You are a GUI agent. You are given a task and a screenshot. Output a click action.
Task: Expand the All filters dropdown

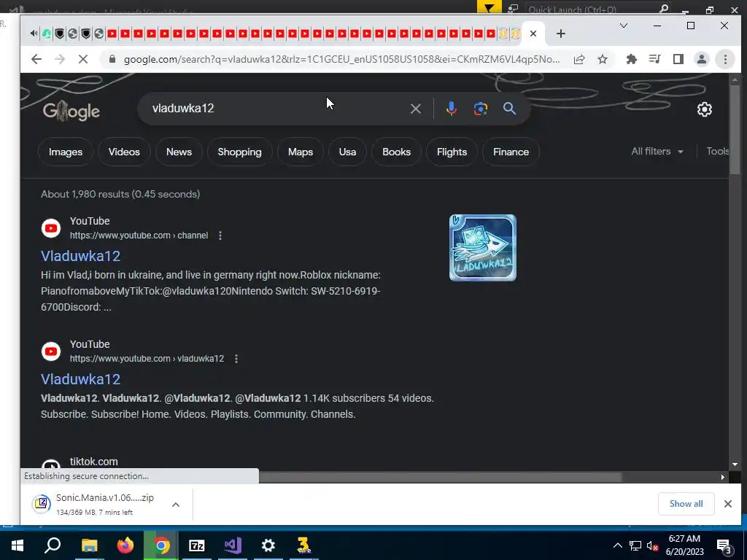(x=657, y=152)
